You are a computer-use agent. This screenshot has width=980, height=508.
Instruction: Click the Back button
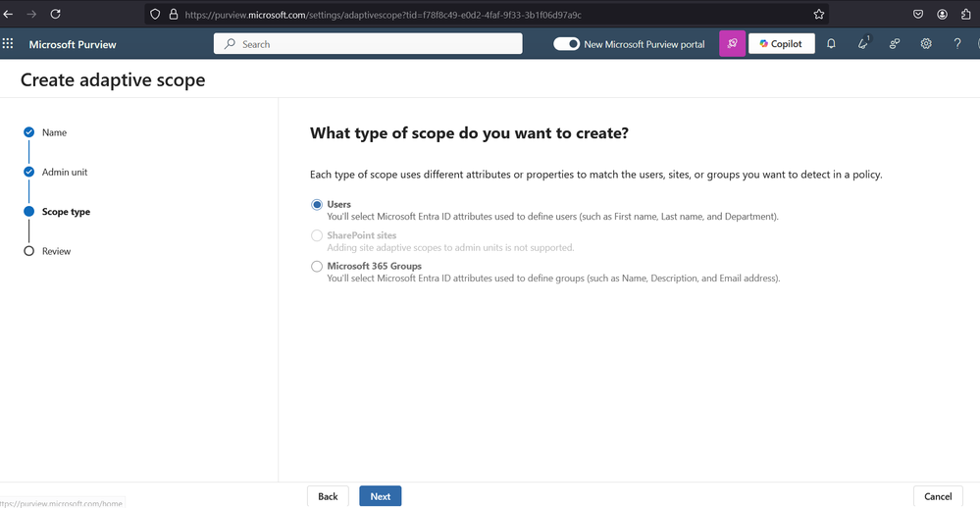point(328,496)
